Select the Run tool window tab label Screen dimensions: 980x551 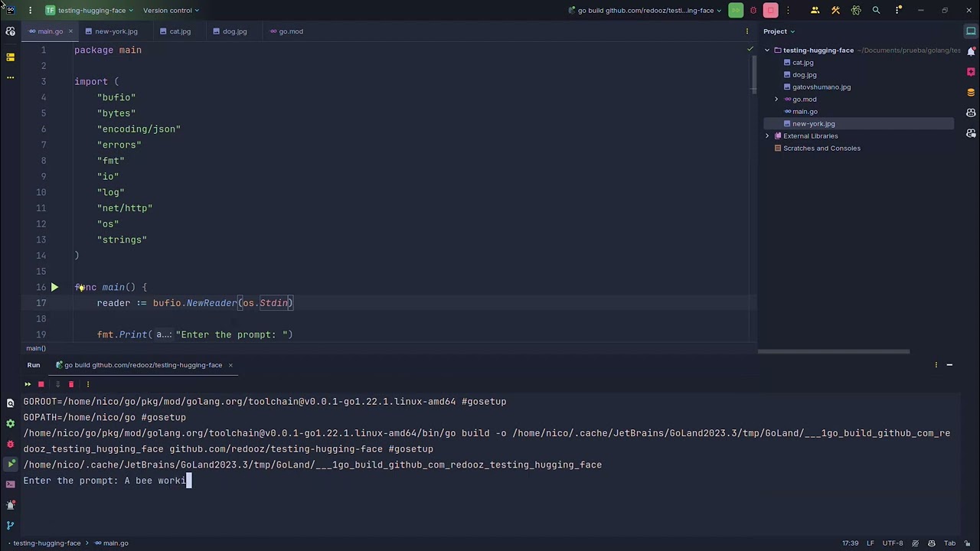pos(34,365)
